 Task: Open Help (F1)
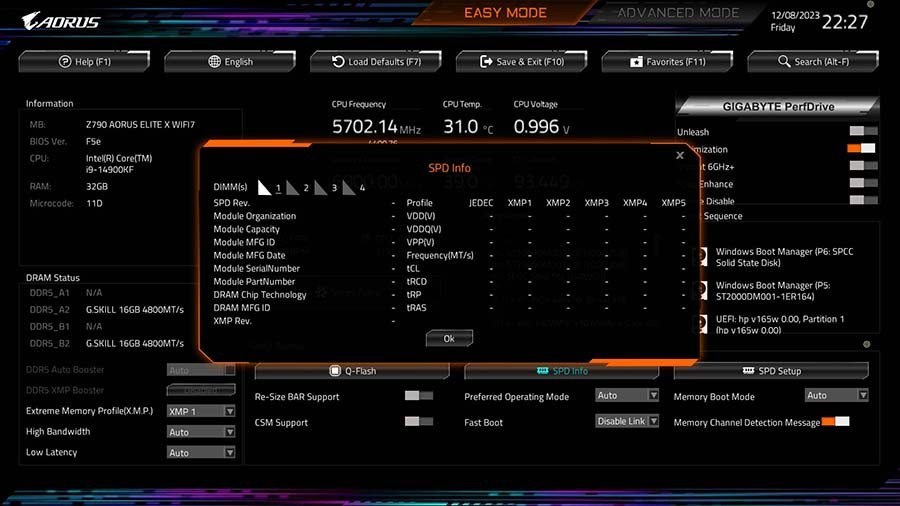pos(84,61)
